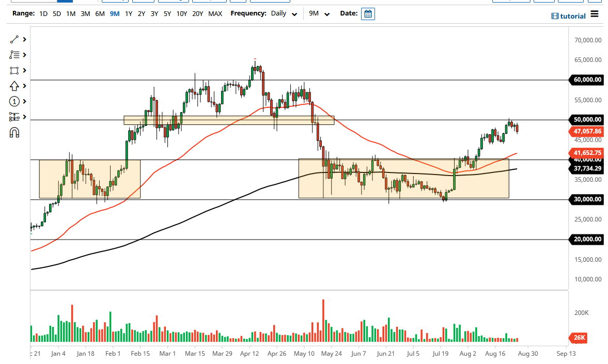
Task: Open the tutorial link
Action: 569,16
